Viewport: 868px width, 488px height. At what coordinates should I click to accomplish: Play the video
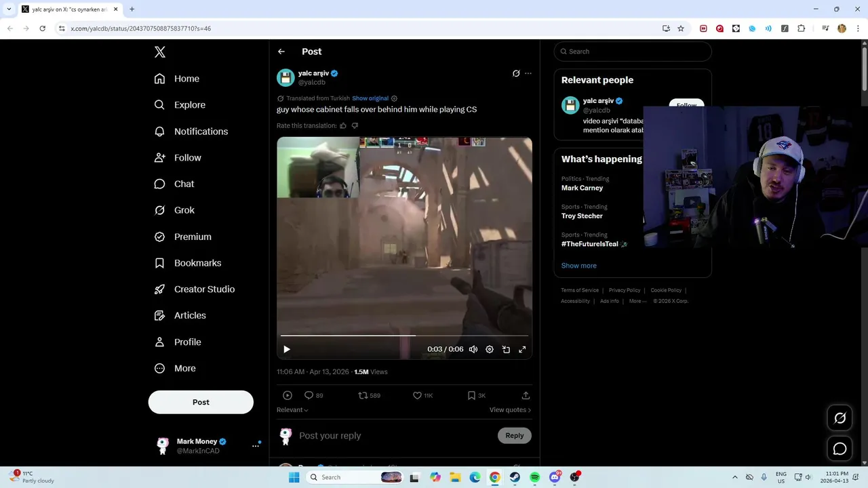point(287,349)
